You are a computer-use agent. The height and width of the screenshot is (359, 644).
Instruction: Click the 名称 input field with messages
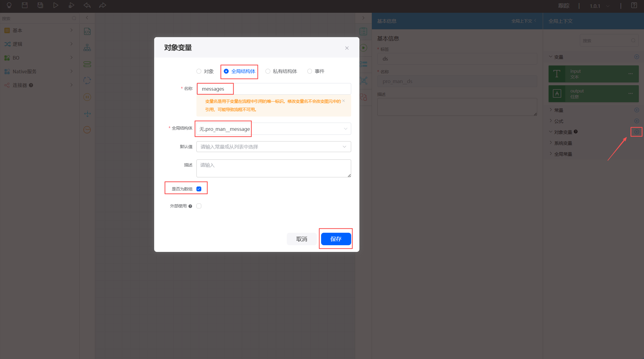coord(274,89)
